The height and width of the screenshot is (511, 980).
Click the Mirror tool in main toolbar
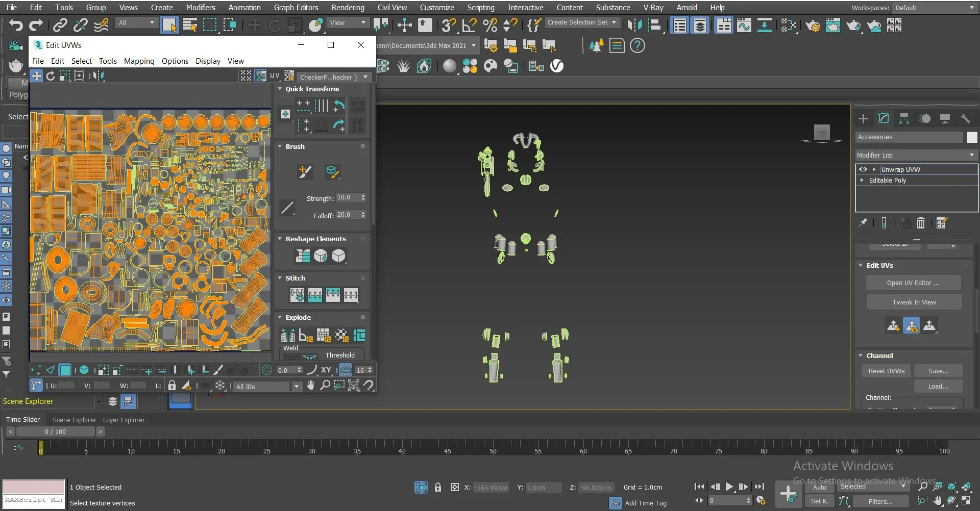pyautogui.click(x=634, y=25)
